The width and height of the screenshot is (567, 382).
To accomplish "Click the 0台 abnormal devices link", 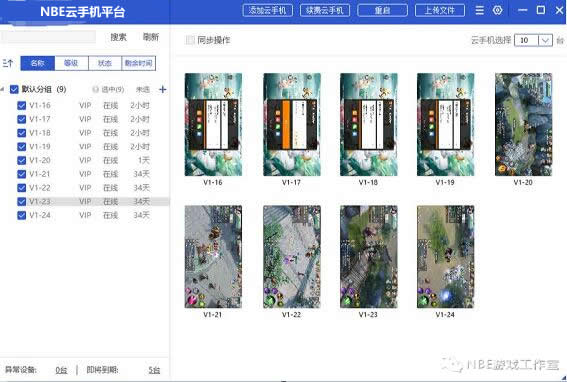I will click(x=61, y=370).
